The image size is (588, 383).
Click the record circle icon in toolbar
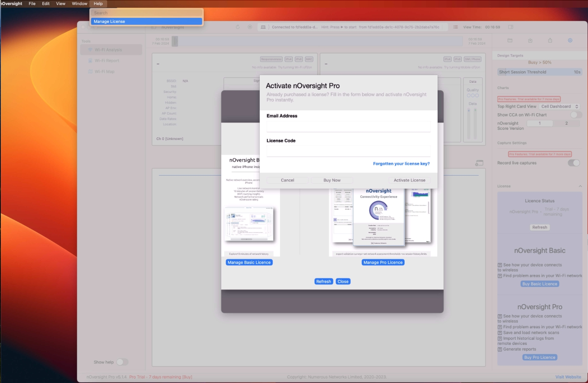pos(250,27)
